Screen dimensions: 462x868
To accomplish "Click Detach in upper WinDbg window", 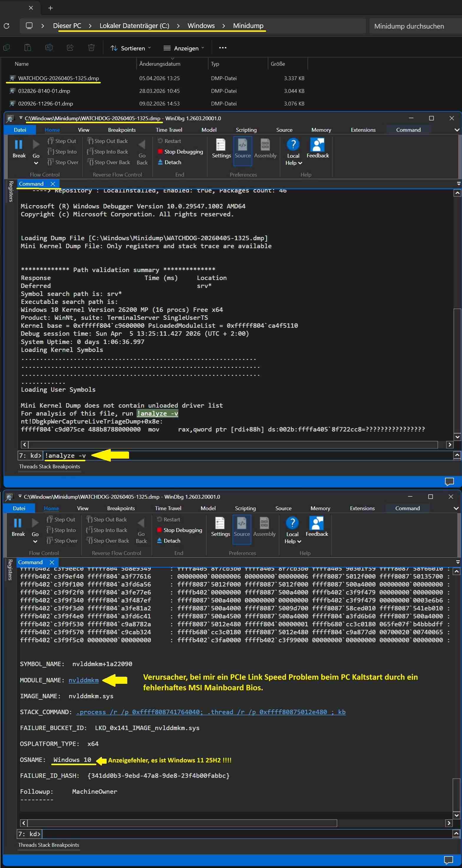I will tap(169, 162).
